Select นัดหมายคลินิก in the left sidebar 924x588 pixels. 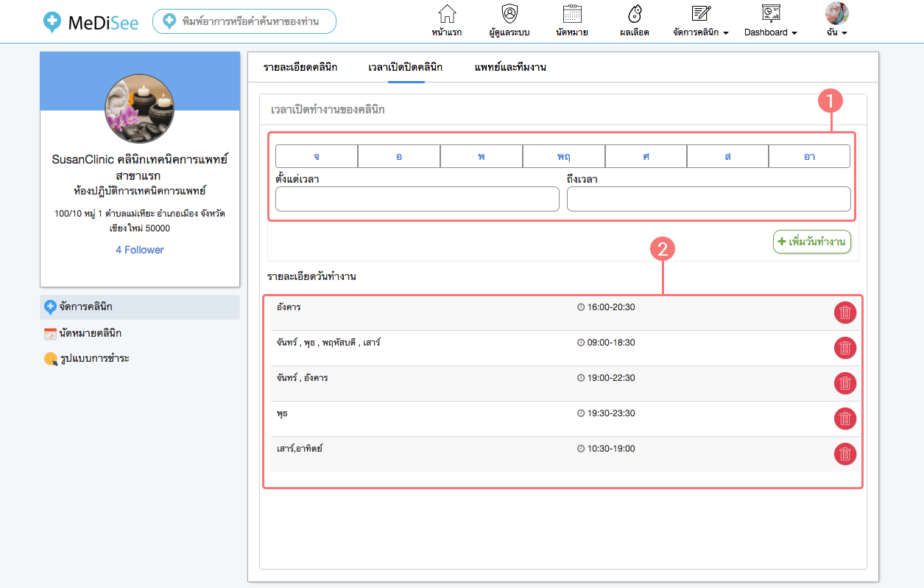coord(90,334)
